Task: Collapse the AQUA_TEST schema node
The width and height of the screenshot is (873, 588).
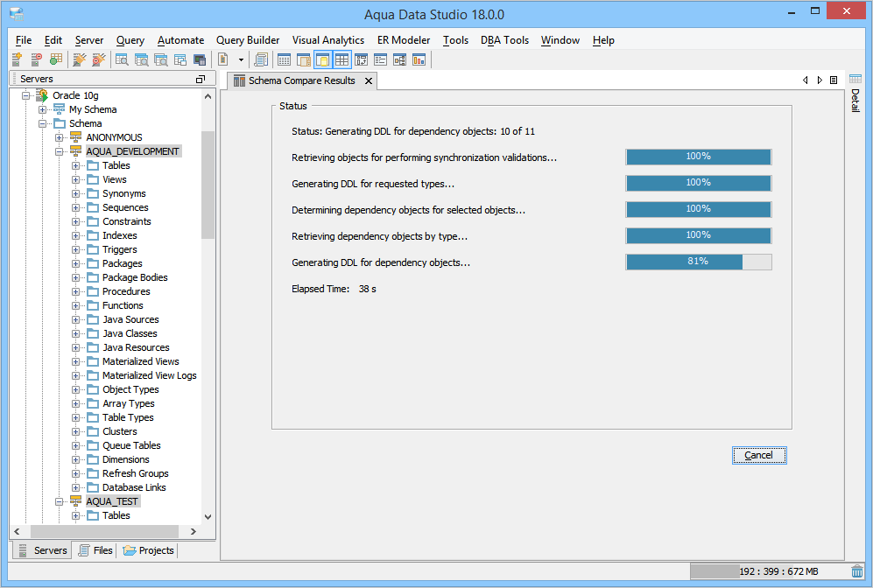Action: coord(59,501)
